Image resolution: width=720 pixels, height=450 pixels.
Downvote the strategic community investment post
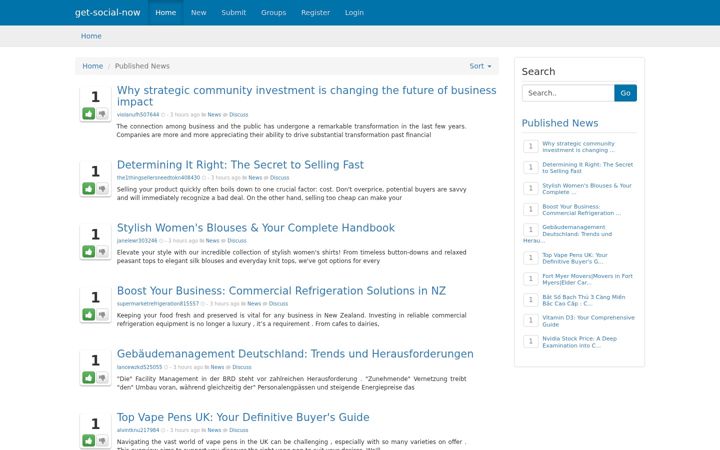pos(102,113)
